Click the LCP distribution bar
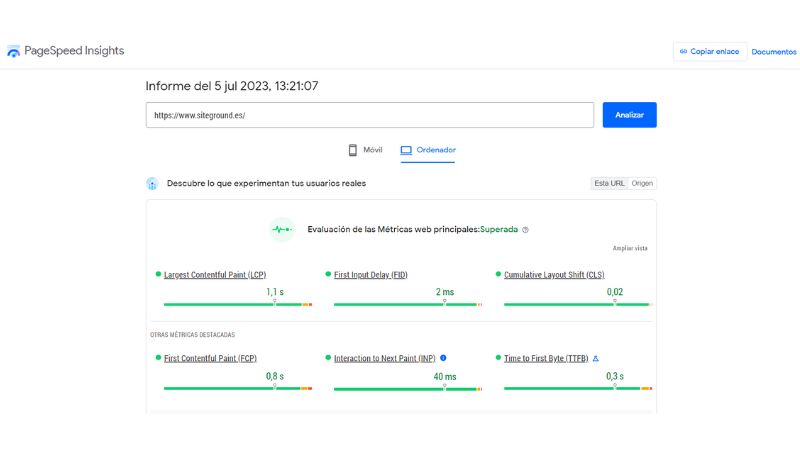 click(238, 305)
